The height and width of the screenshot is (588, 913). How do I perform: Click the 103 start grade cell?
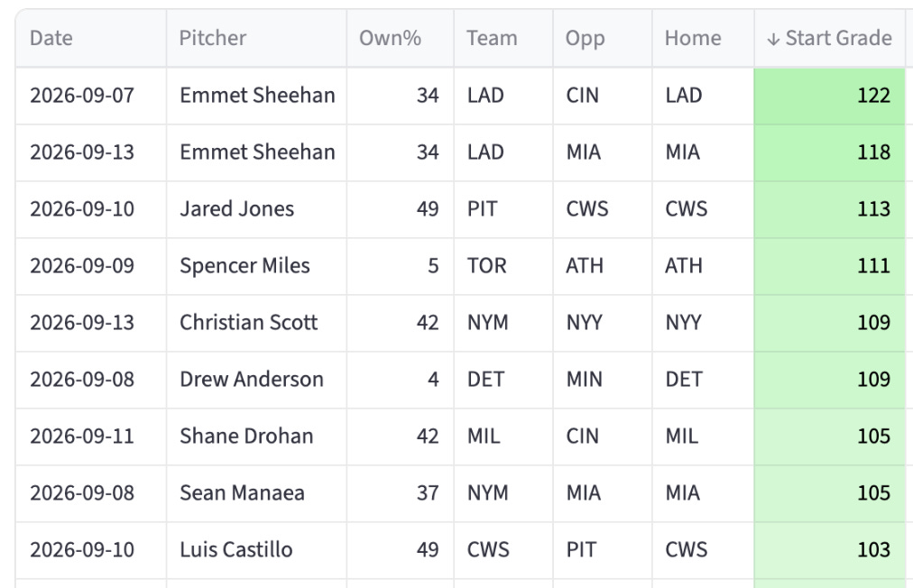coord(829,549)
